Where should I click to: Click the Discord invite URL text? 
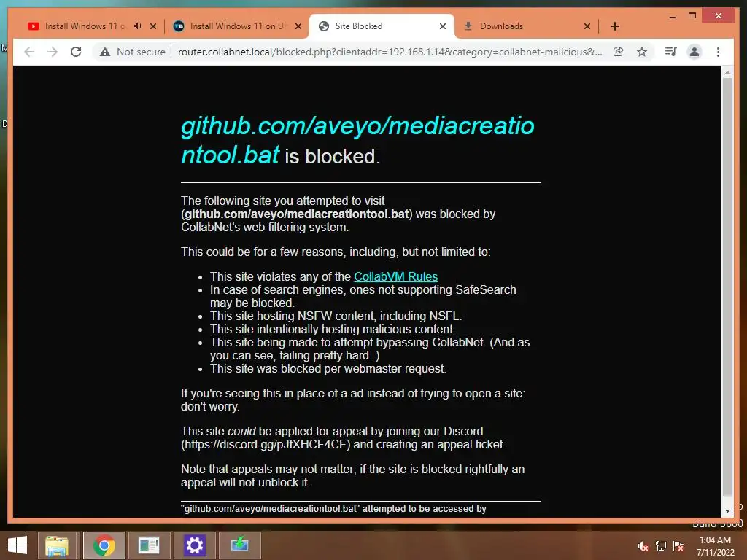click(266, 444)
